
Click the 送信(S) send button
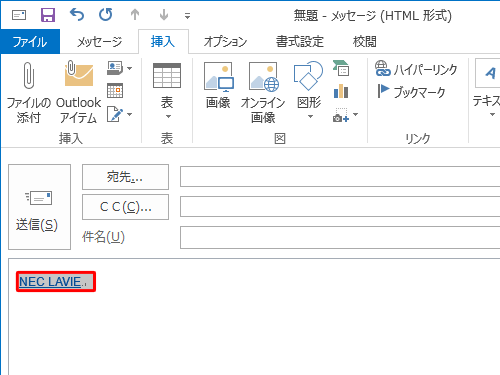point(39,207)
